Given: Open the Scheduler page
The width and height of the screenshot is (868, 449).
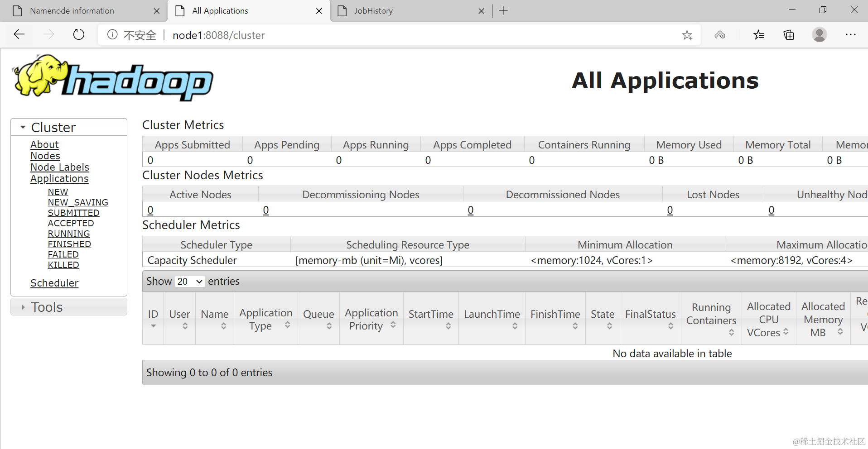Looking at the screenshot, I should pos(54,283).
